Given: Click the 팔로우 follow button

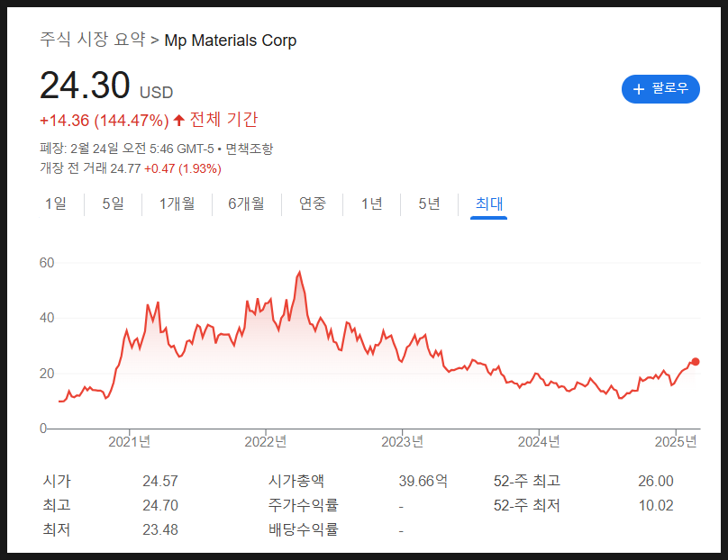Looking at the screenshot, I should pyautogui.click(x=660, y=88).
